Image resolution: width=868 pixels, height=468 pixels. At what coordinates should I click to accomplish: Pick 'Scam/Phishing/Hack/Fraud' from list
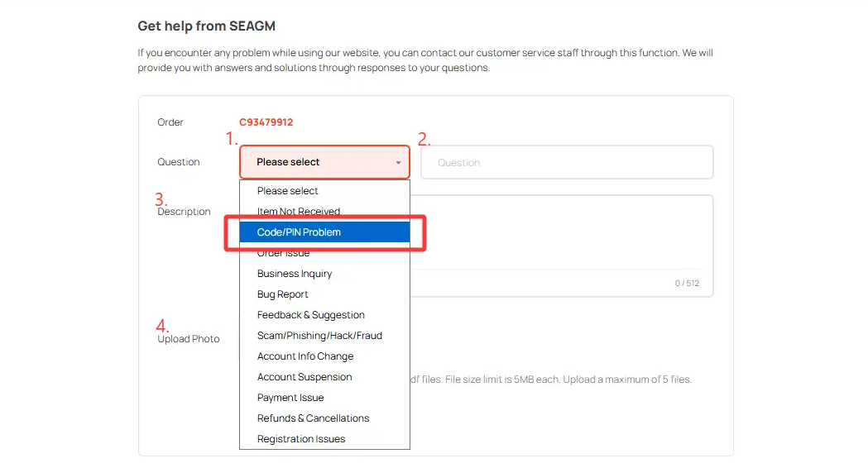pos(324,335)
